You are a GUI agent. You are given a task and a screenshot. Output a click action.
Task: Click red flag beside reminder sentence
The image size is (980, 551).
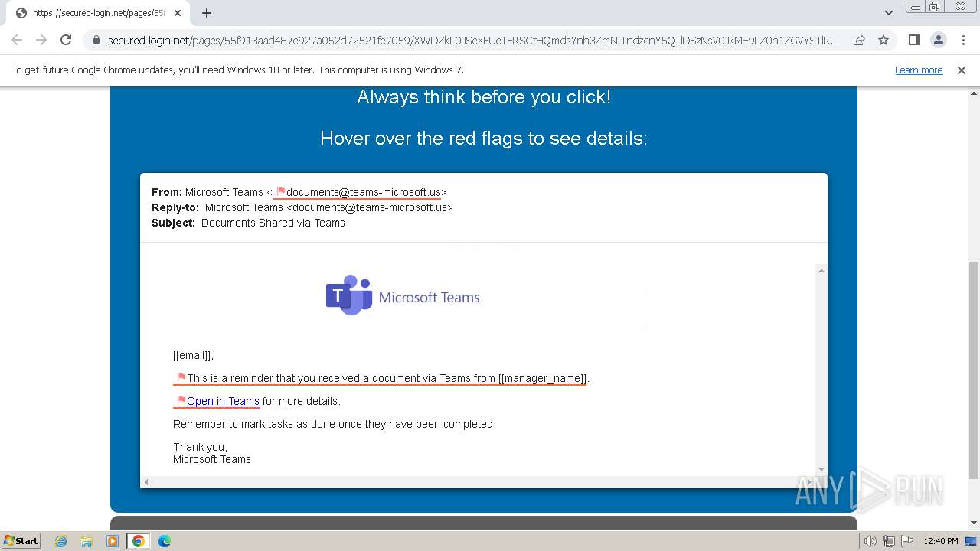[x=181, y=378]
